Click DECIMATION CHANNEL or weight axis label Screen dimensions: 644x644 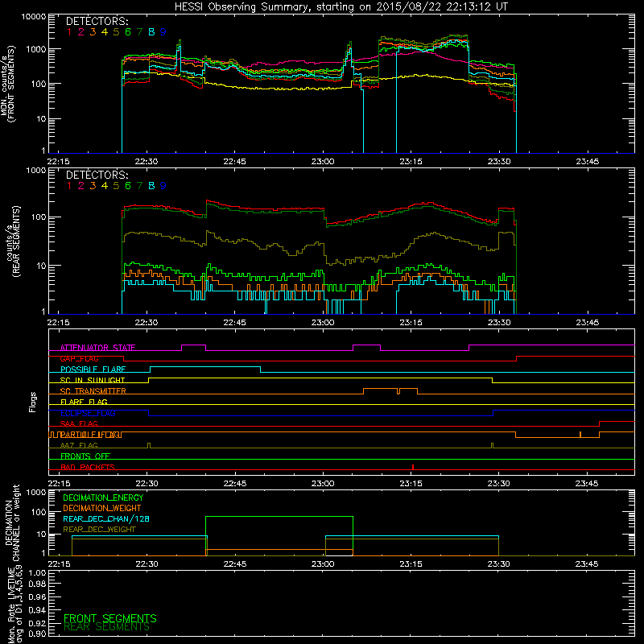(x=11, y=522)
